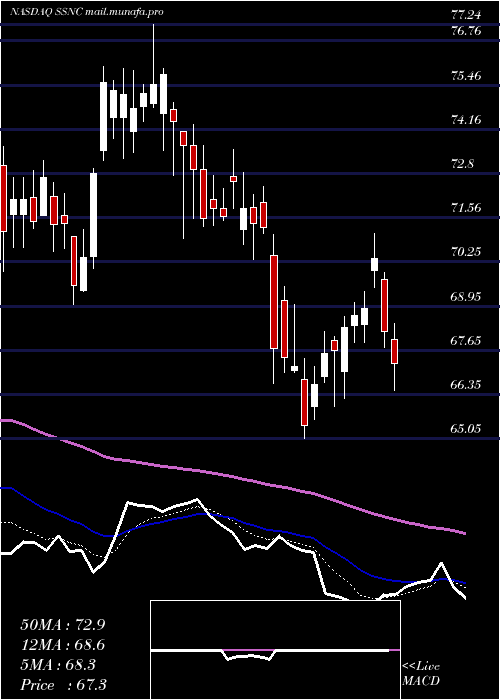500x700 pixels.
Task: Click inside the MACD histogram box
Action: pos(275,650)
